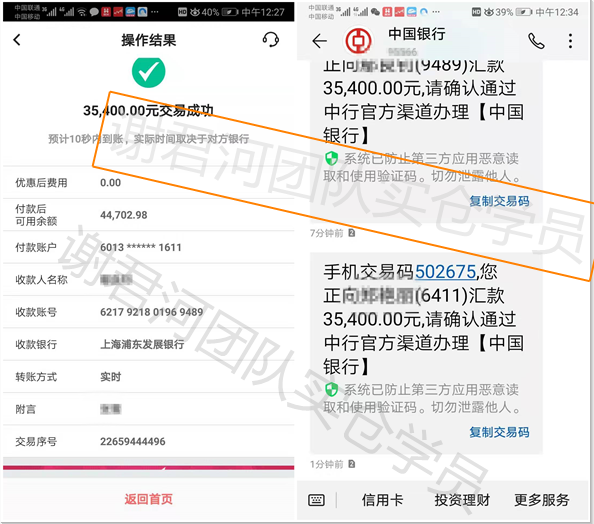
Task: Open the three-dot overflow menu
Action: [x=570, y=41]
